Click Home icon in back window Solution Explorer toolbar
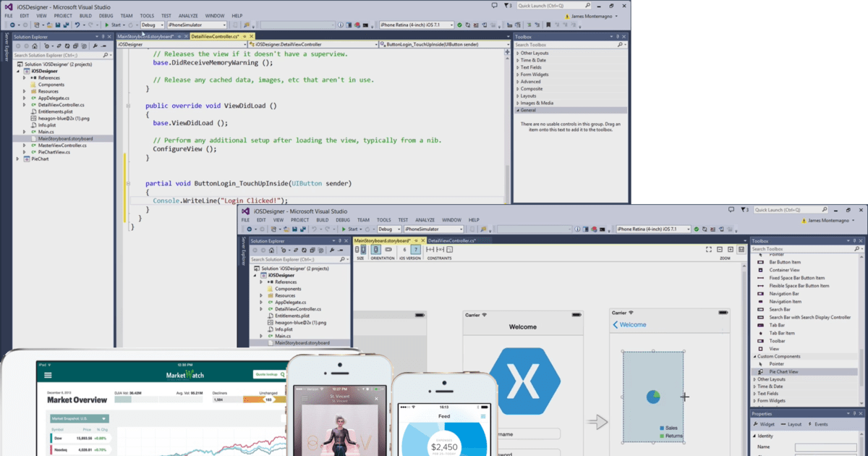Viewport: 868px width, 456px height. click(x=35, y=46)
